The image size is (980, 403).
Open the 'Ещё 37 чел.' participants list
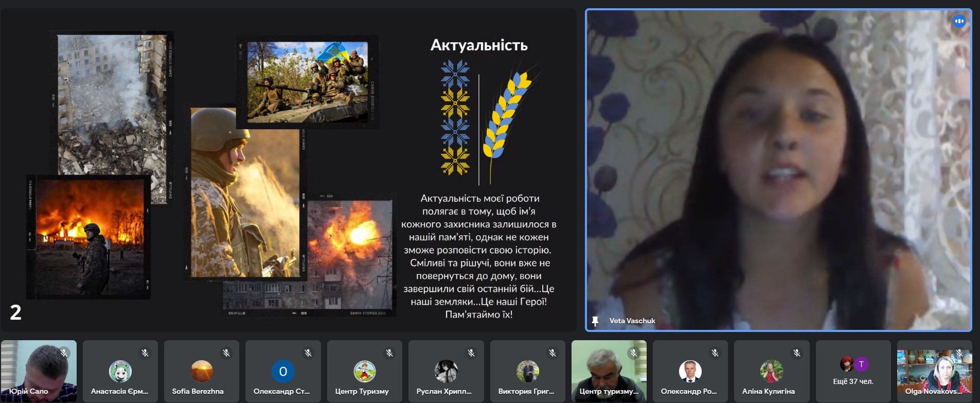point(853,381)
